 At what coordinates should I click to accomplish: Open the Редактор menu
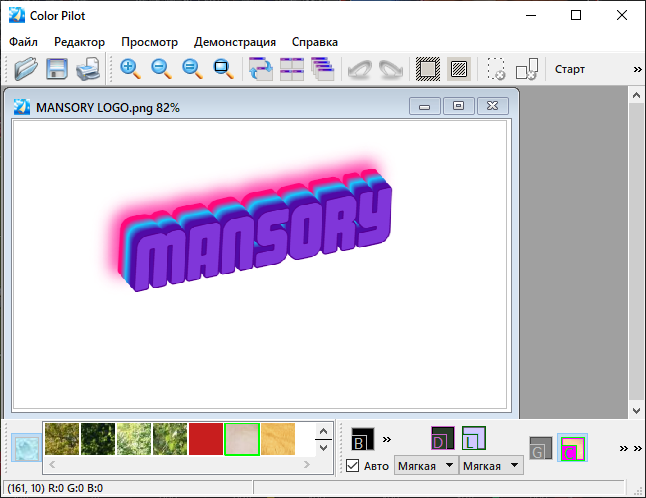(79, 42)
